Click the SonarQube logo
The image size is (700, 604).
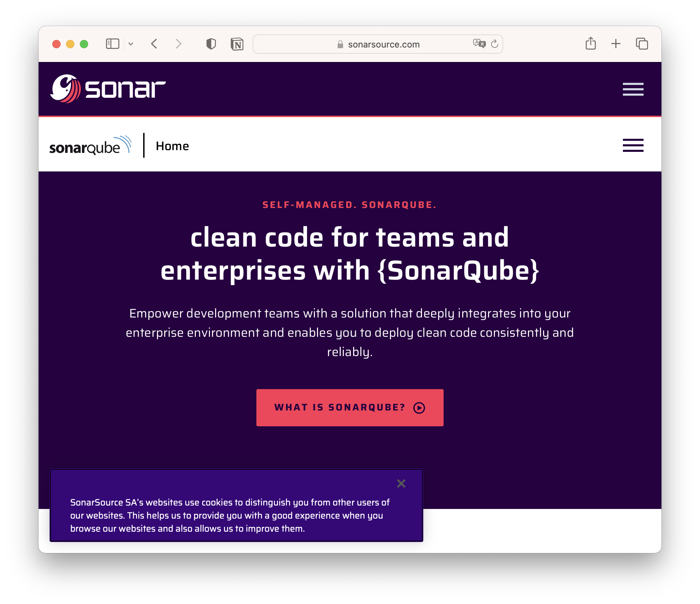[91, 146]
